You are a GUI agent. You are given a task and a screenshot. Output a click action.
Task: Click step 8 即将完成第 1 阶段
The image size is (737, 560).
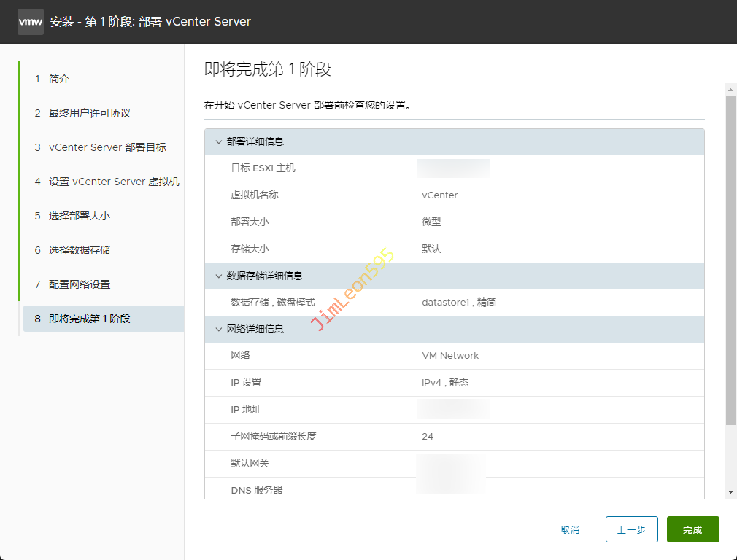tap(89, 319)
